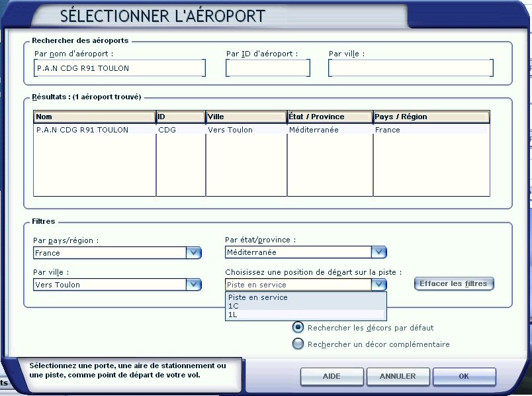532x396 pixels.
Task: Sort results by Nom column header
Action: (95, 117)
